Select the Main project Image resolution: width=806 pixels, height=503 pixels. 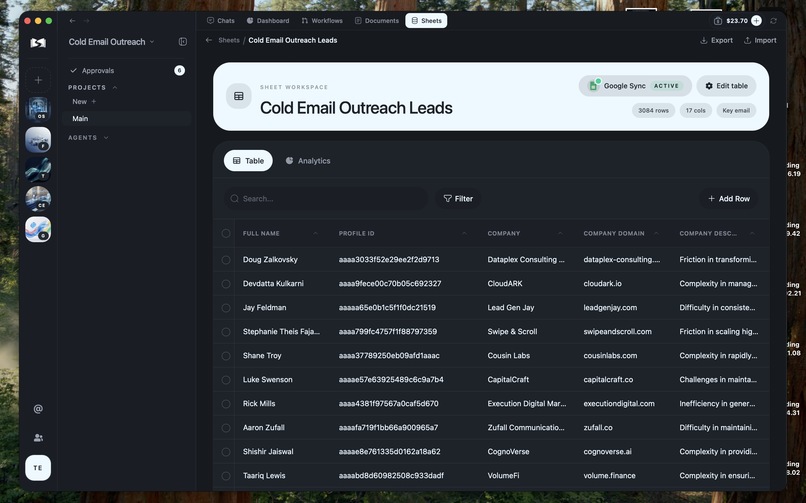pyautogui.click(x=126, y=119)
